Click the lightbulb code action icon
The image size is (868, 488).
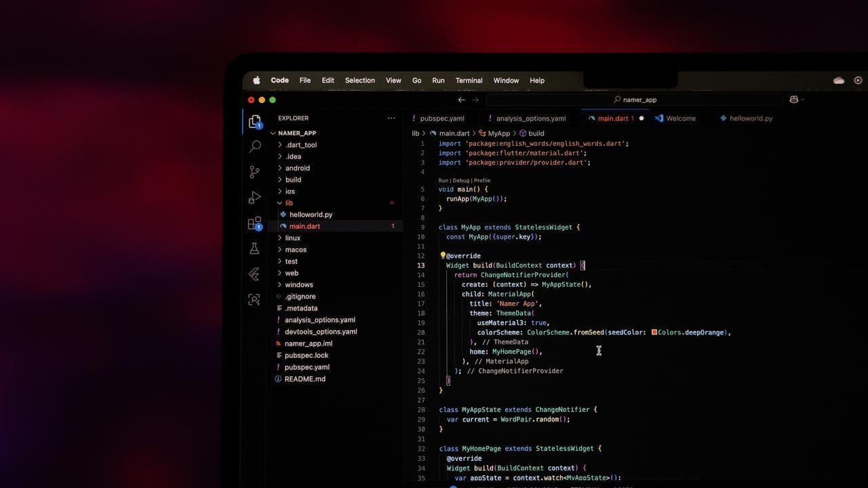[443, 256]
